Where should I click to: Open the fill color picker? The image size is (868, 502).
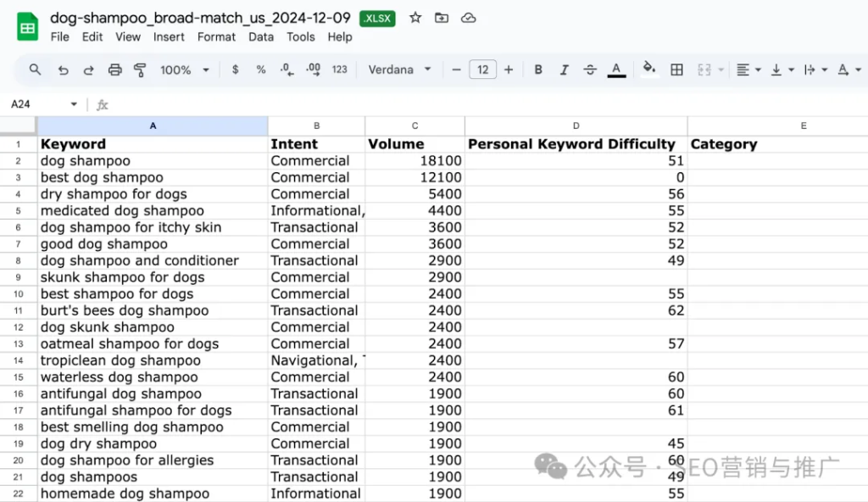649,70
